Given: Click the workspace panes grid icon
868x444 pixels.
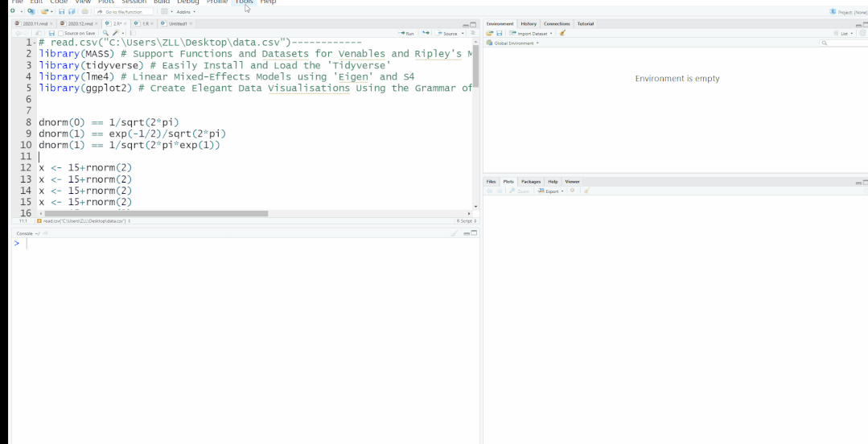Looking at the screenshot, I should click(x=164, y=11).
